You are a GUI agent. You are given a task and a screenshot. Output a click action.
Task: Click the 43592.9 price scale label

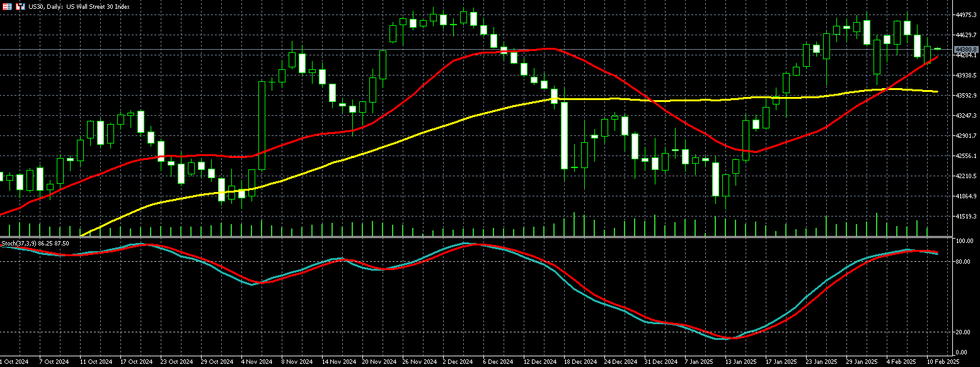click(x=966, y=96)
